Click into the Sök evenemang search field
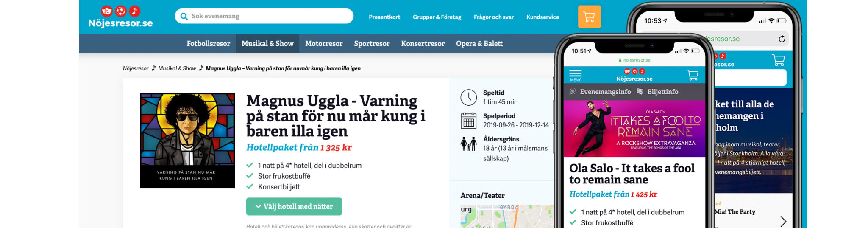This screenshot has height=228, width=868. 267,16
